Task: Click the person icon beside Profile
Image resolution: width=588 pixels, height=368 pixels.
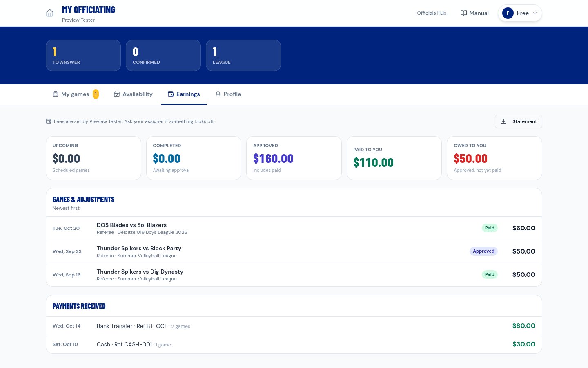Action: click(x=218, y=94)
